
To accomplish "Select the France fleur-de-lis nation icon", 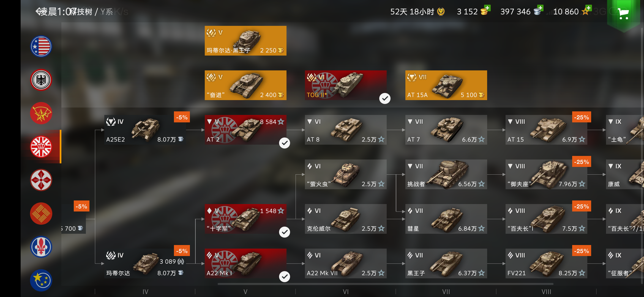I will pyautogui.click(x=41, y=247).
